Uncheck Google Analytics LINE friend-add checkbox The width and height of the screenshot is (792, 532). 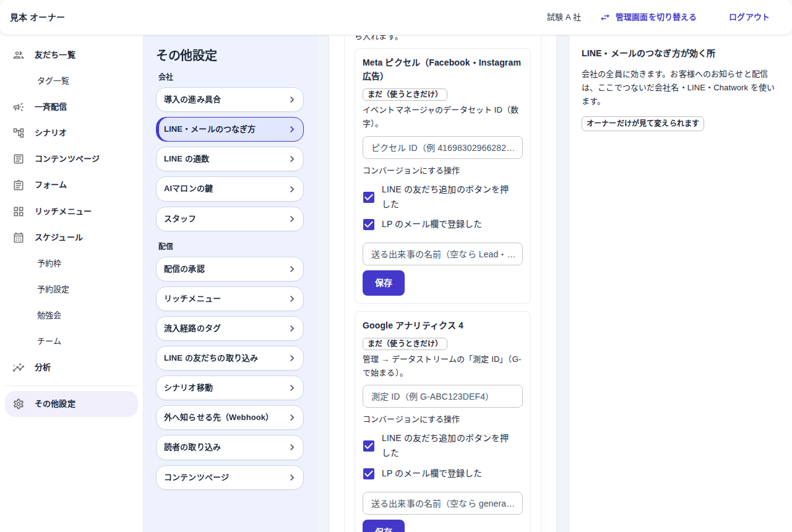tap(369, 446)
